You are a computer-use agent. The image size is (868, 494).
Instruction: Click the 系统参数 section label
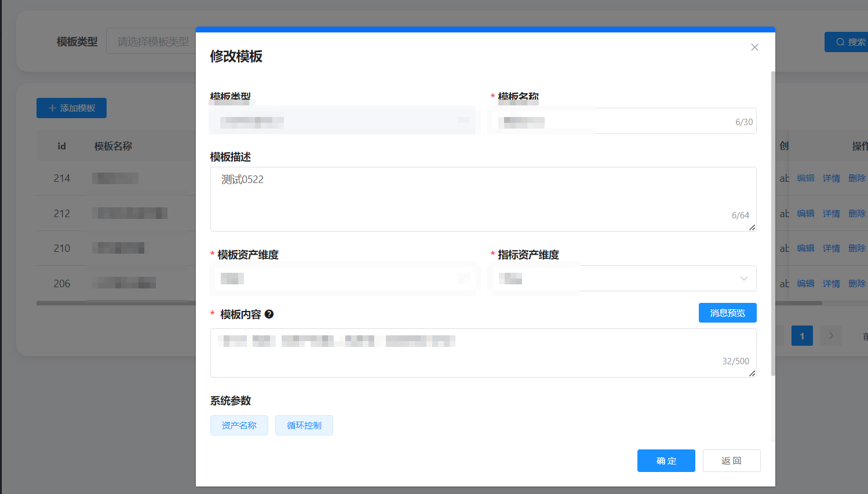231,401
